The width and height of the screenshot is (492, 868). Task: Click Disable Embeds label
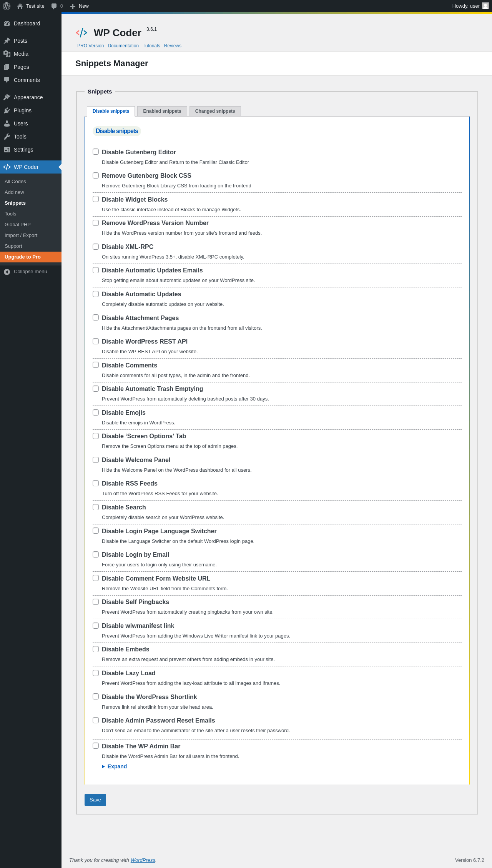point(125,649)
